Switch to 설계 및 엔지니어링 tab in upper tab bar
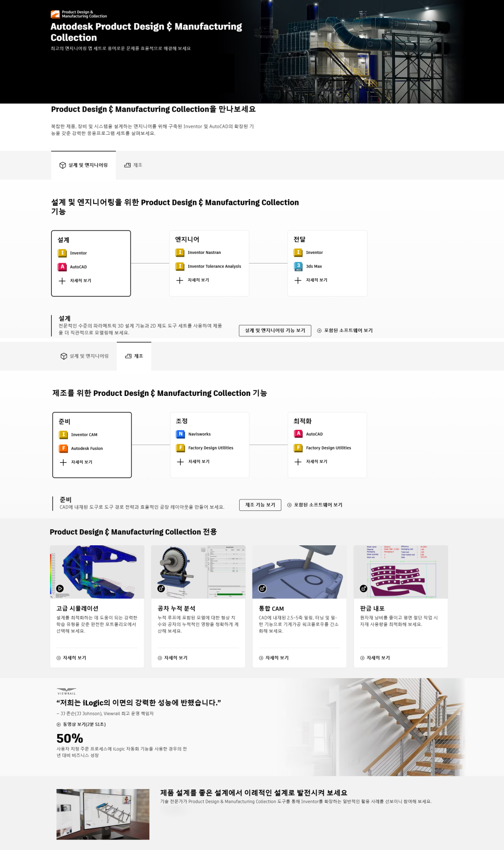Viewport: 504px width, 850px height. [x=83, y=165]
